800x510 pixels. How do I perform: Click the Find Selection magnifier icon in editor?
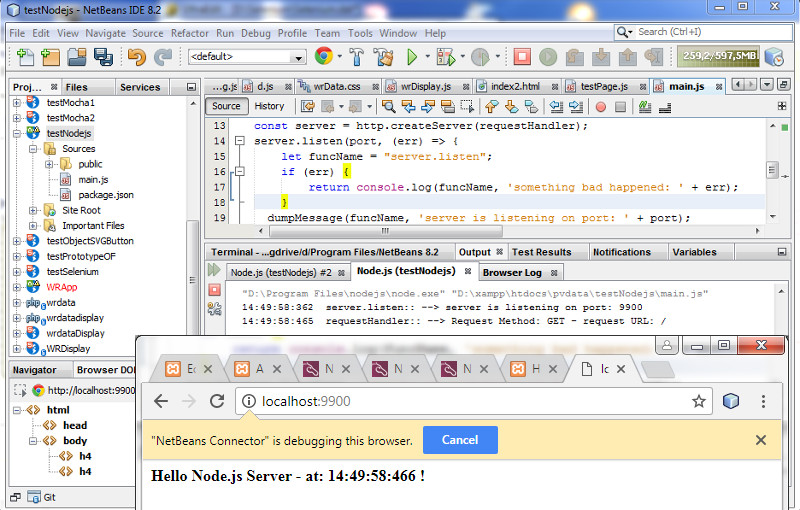tap(389, 107)
